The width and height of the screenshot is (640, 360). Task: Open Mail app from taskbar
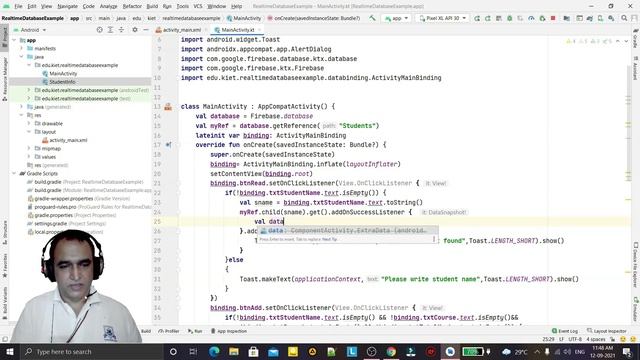[x=273, y=351]
